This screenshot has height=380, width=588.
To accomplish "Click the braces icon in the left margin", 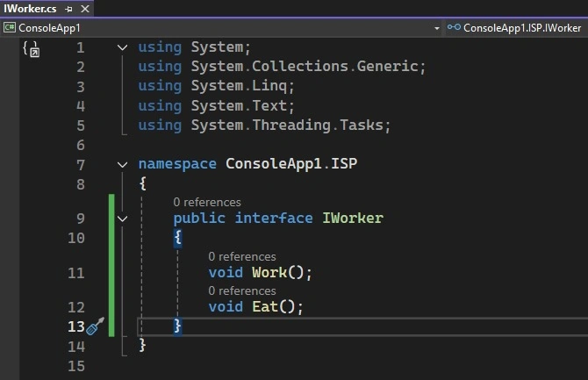I will click(x=31, y=49).
